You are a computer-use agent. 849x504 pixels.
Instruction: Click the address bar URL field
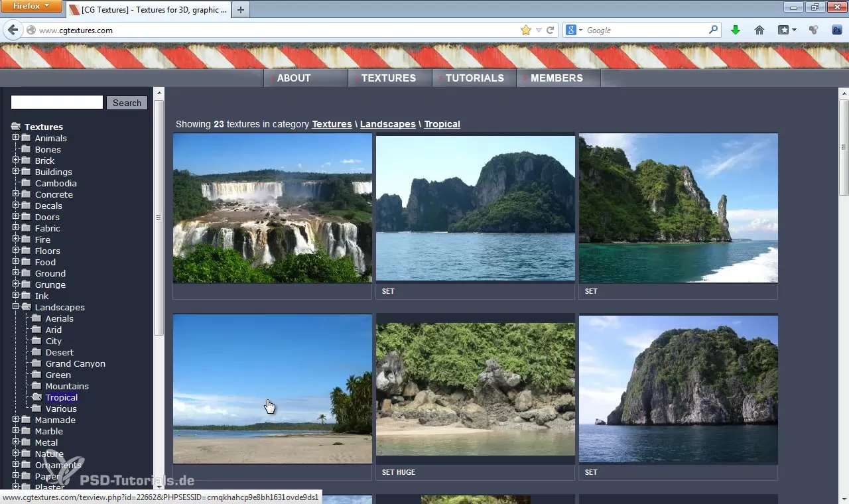(x=279, y=30)
